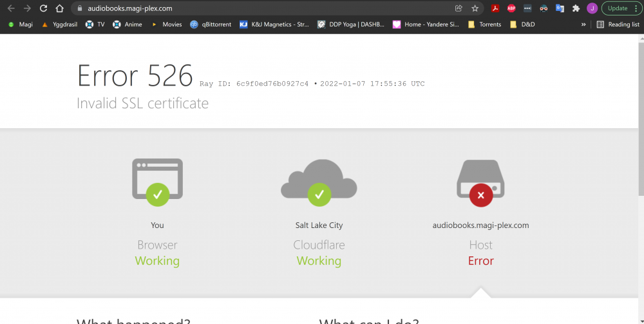Click the Salt Lake City label
Image resolution: width=644 pixels, height=324 pixels.
[x=319, y=225]
